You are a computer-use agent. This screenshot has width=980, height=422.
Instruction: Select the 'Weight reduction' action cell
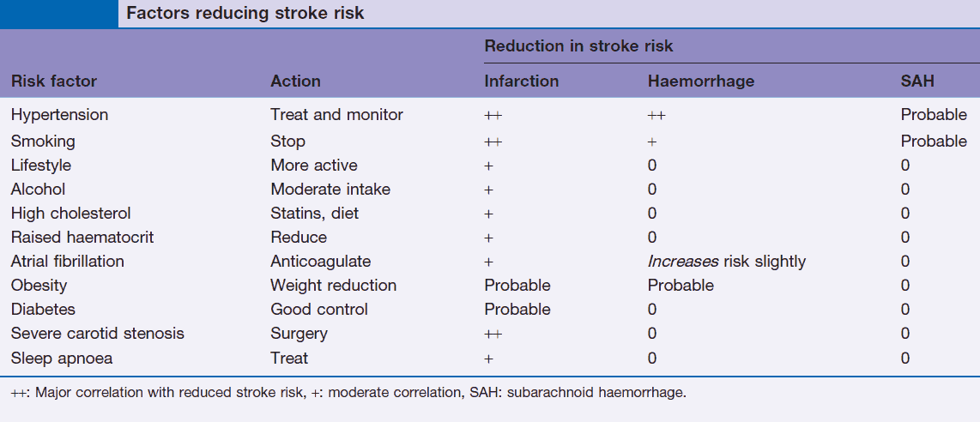[x=334, y=285]
